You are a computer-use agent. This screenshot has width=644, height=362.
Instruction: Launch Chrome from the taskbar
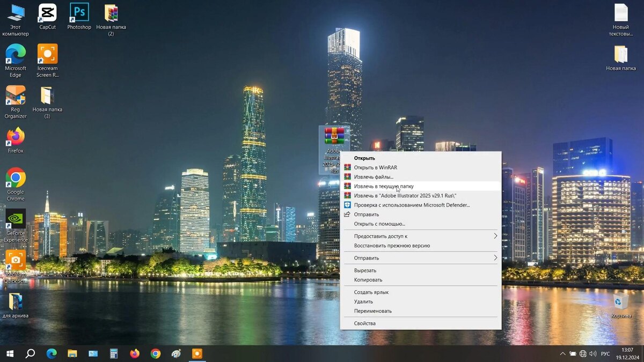click(x=155, y=353)
